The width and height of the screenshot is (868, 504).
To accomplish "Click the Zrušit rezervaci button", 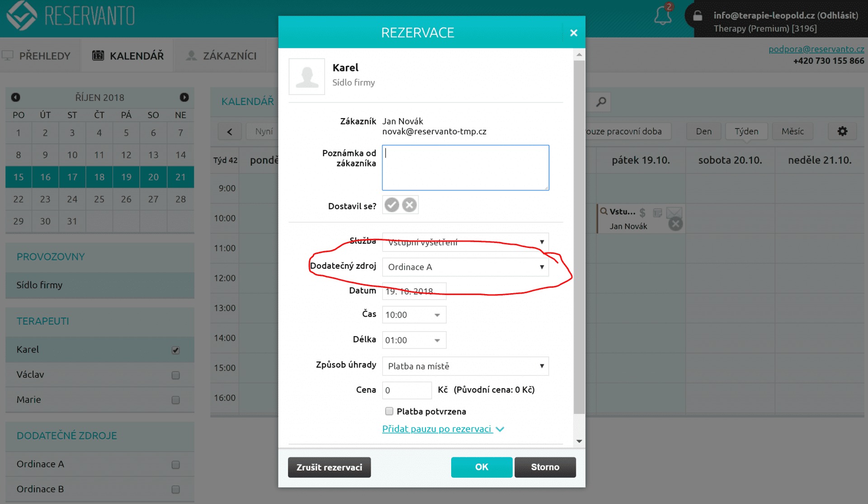I will pos(329,467).
